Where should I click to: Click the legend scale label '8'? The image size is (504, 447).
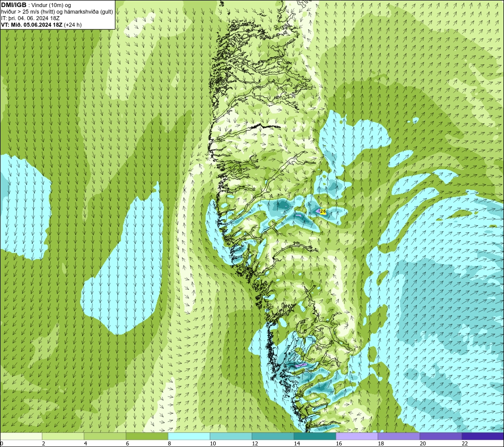pos(169,443)
